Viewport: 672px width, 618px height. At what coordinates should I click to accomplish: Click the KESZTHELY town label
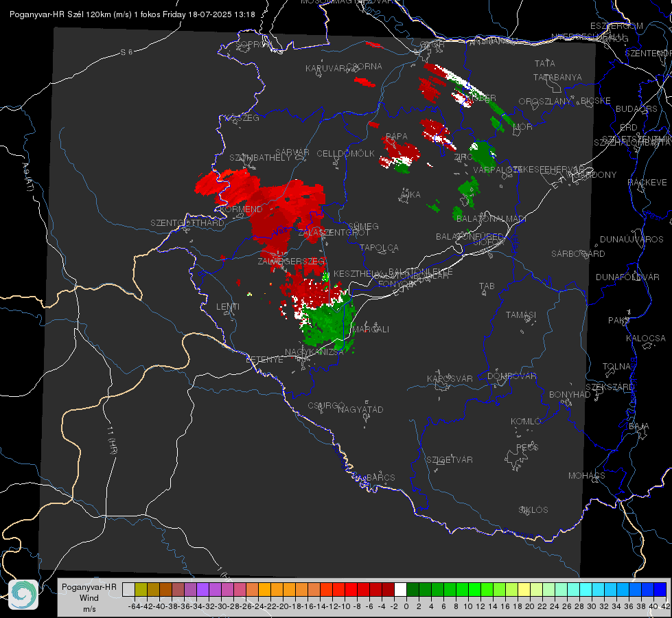[358, 273]
